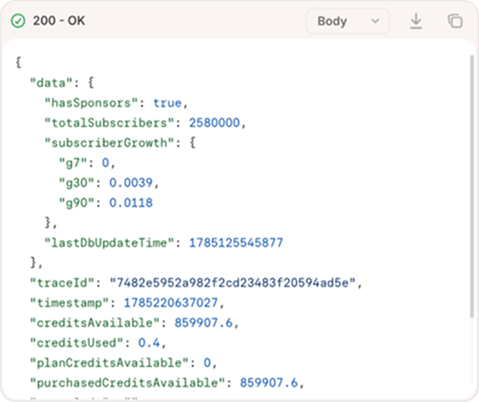Click the vertical scrollbar of the response
This screenshot has width=479, height=402.
pyautogui.click(x=472, y=186)
